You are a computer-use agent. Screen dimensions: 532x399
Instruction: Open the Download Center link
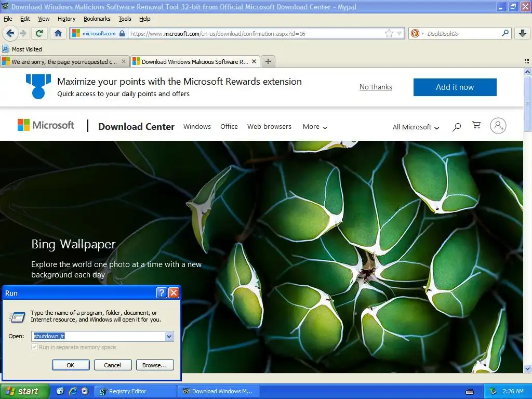tap(137, 126)
